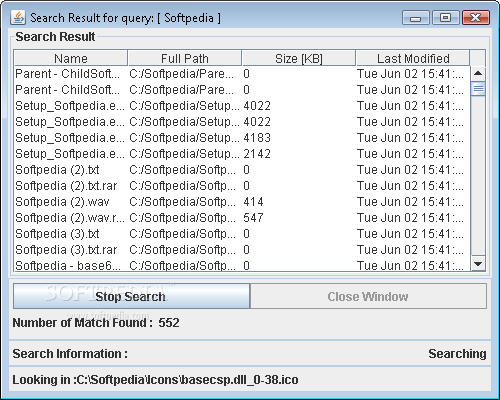Minimize the Search Result window
This screenshot has width=500, height=400.
point(416,18)
